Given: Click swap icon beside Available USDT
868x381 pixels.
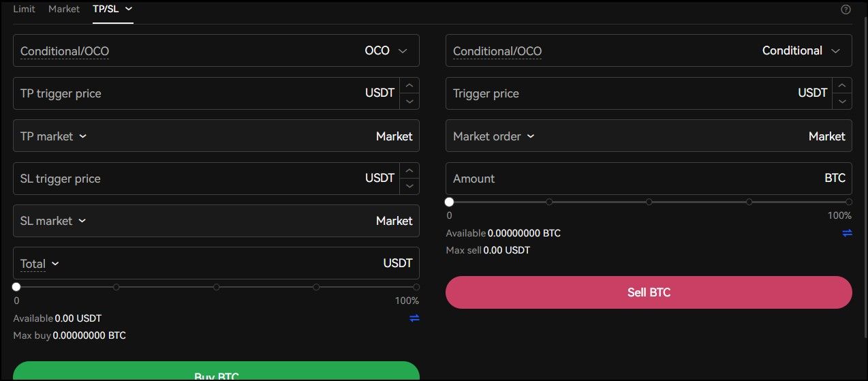Looking at the screenshot, I should pos(414,318).
